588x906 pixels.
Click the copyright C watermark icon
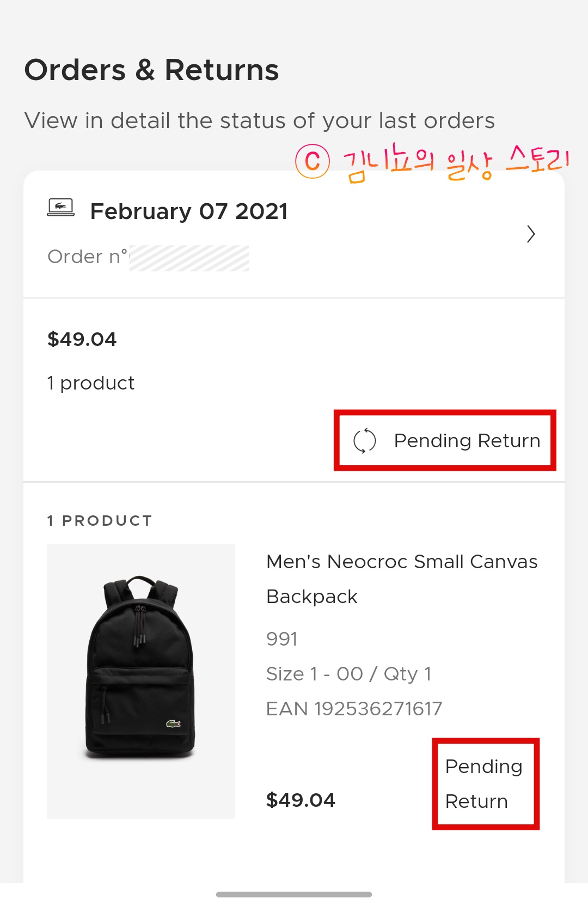[313, 161]
